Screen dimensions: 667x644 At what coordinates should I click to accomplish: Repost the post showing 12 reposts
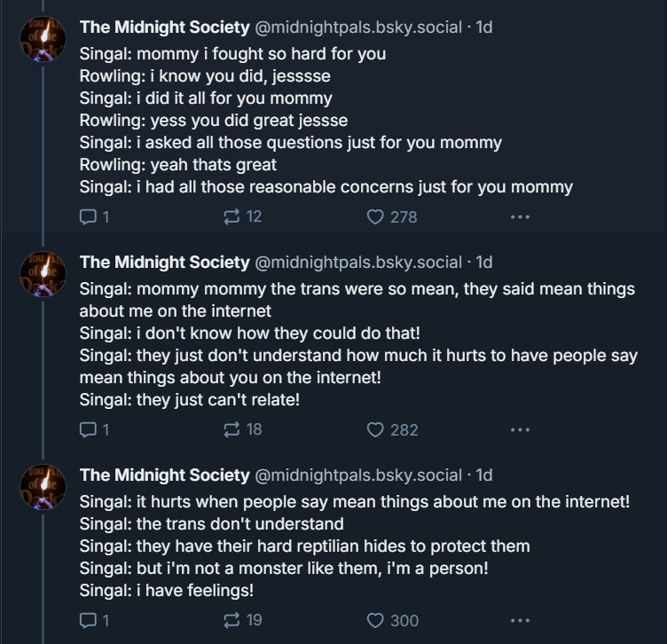242,217
